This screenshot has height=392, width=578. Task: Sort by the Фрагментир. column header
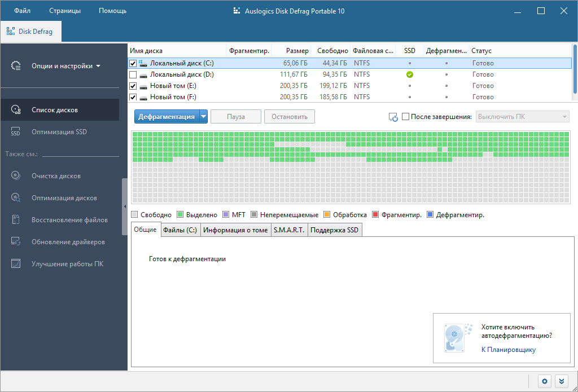[x=248, y=51]
